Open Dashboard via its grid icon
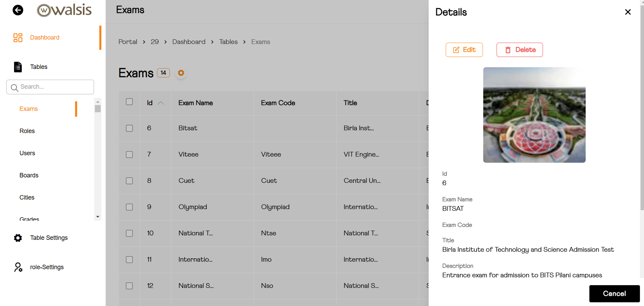This screenshot has height=306, width=644. pos(18,38)
